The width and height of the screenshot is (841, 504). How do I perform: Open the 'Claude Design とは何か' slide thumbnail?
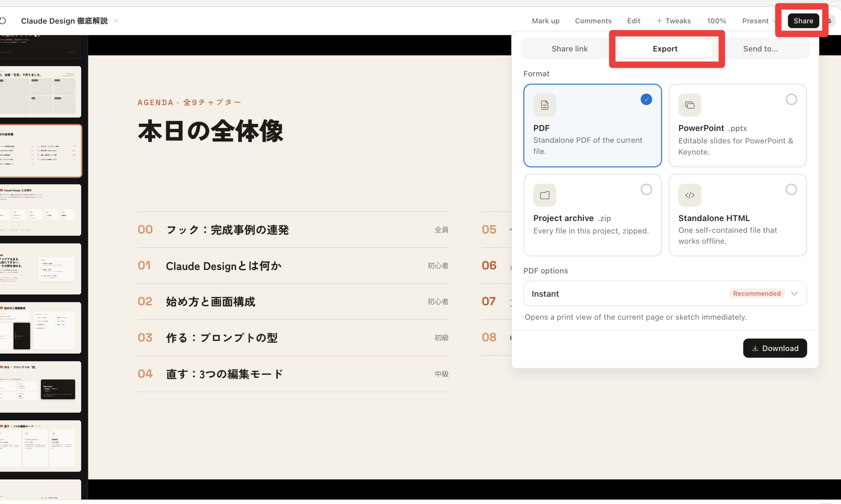point(40,210)
